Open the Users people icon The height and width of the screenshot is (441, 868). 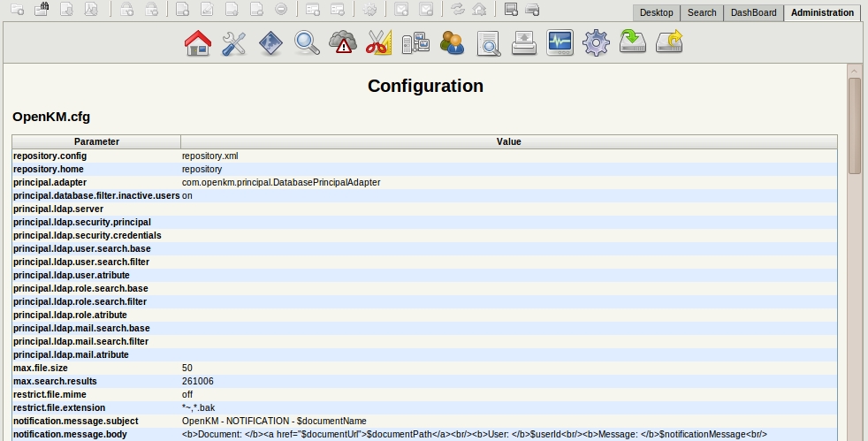[452, 42]
